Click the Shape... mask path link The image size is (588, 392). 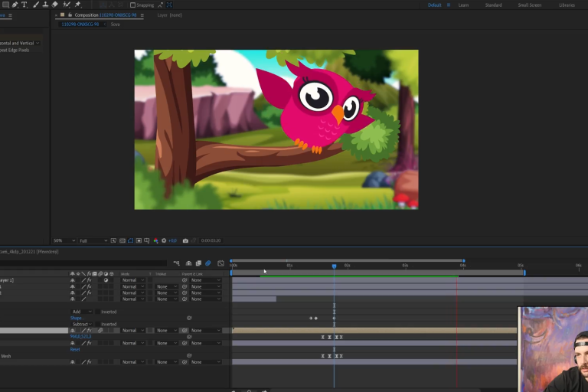pos(76,318)
